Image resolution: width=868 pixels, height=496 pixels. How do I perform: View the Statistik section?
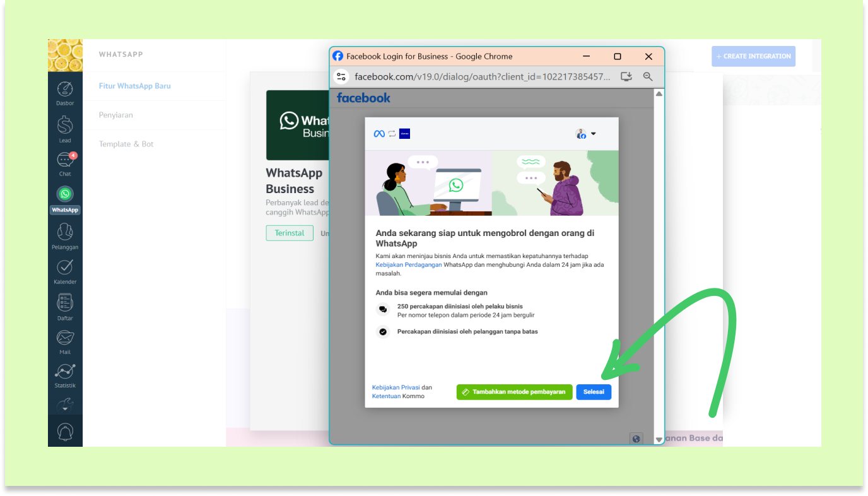[x=65, y=375]
